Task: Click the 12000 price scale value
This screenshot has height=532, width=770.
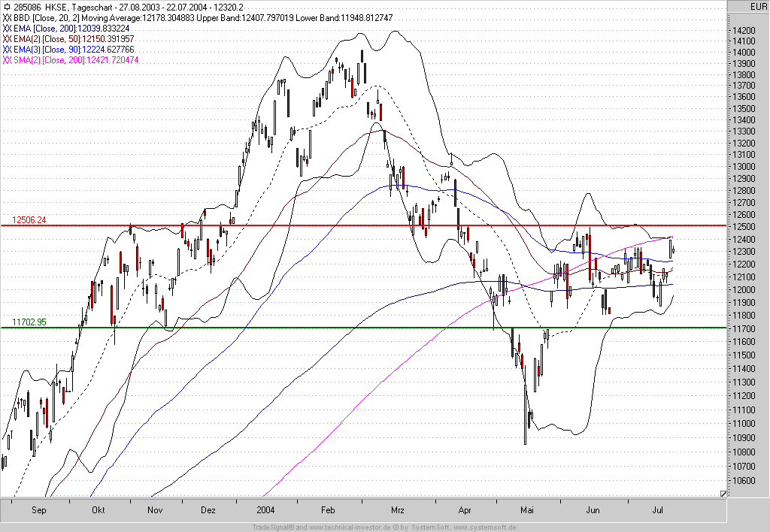Action: (x=744, y=289)
